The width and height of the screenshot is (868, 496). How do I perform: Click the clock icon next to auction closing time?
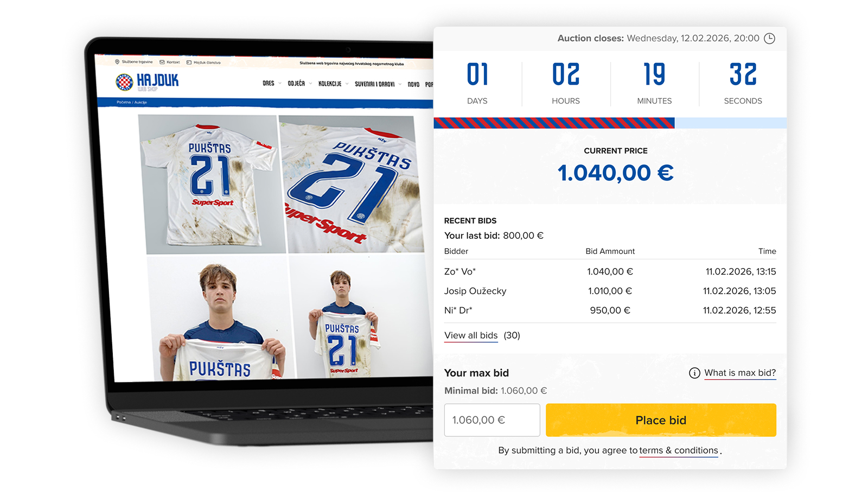pyautogui.click(x=769, y=39)
